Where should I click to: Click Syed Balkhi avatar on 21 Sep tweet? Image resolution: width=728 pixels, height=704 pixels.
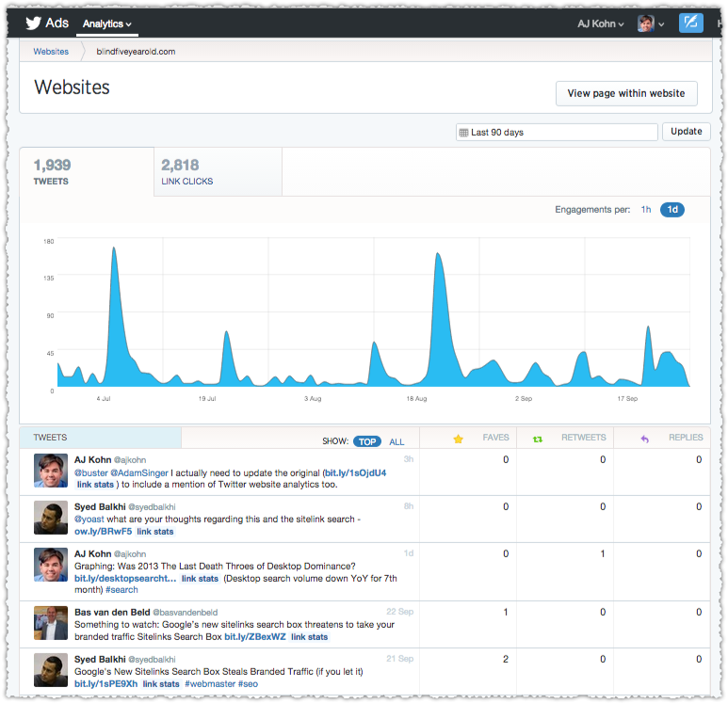(x=51, y=670)
